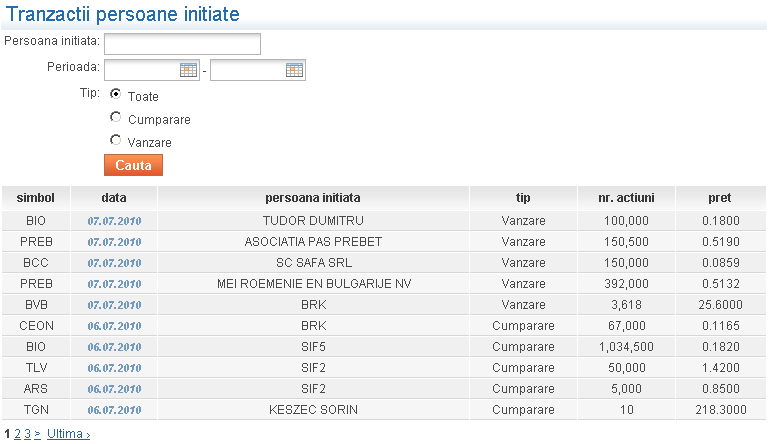Click the next page arrow link
Screen dimensions: 773x444
(38, 434)
